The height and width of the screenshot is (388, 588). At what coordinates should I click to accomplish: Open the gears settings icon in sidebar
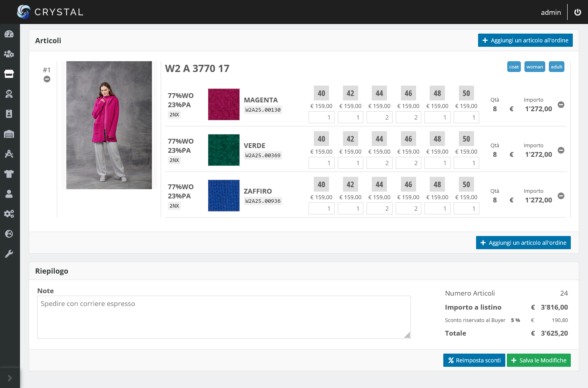9,214
